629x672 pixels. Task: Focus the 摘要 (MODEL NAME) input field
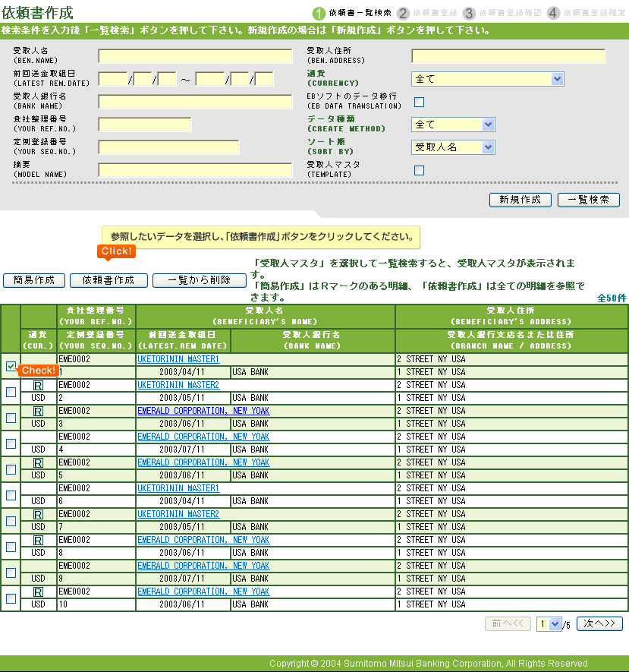pyautogui.click(x=195, y=170)
